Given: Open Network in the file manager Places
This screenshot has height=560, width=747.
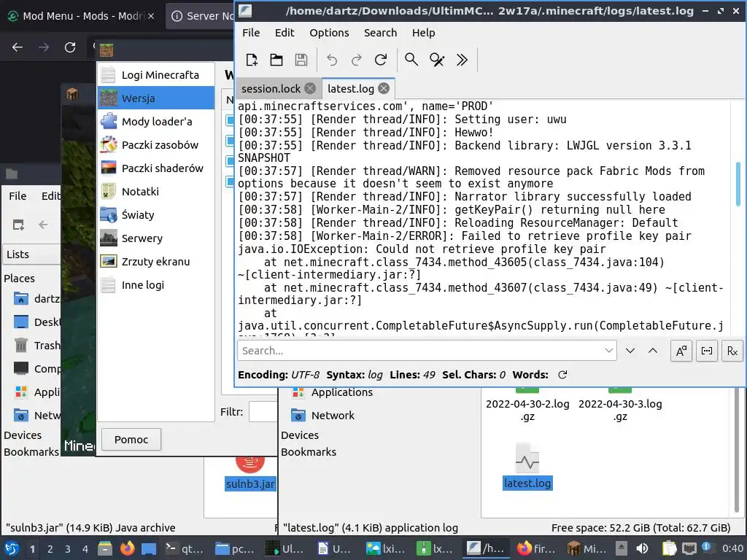Looking at the screenshot, I should [333, 415].
